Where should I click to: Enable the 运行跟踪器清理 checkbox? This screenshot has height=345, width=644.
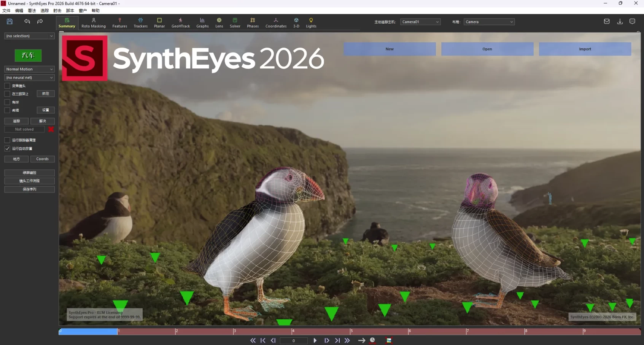point(7,140)
